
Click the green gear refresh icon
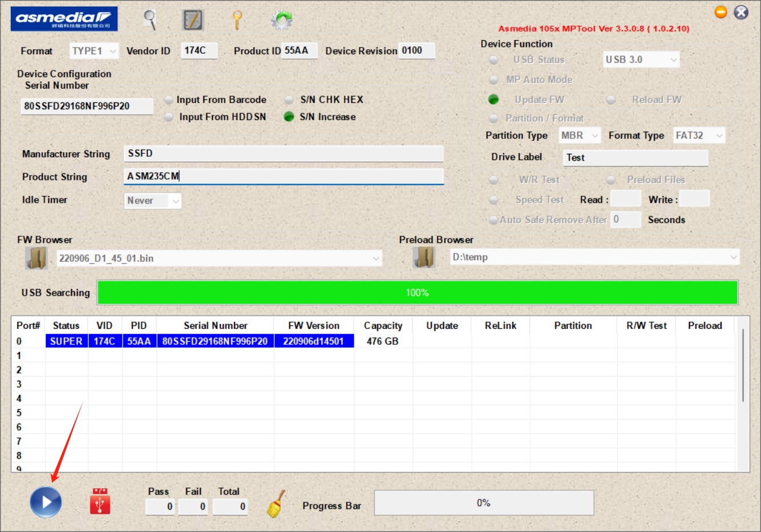[282, 20]
